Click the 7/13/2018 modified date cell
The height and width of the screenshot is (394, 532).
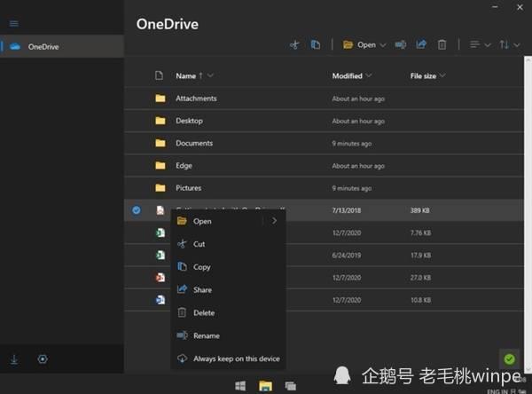pos(347,210)
